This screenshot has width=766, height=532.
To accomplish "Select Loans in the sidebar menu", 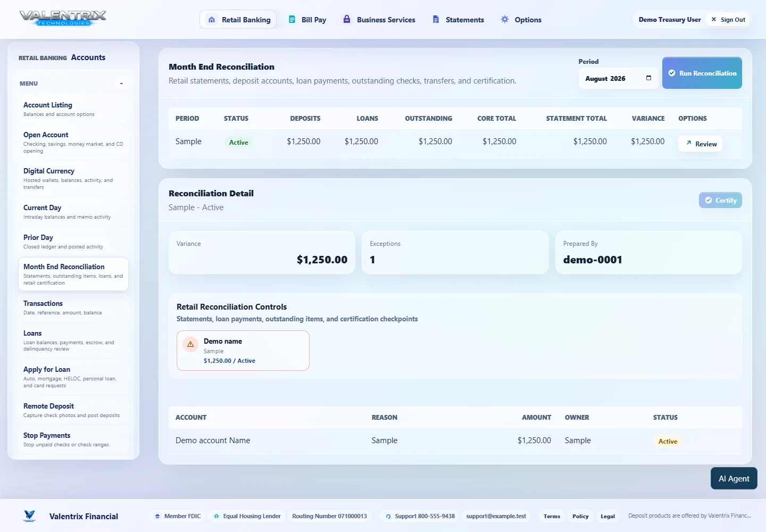I will pyautogui.click(x=73, y=341).
